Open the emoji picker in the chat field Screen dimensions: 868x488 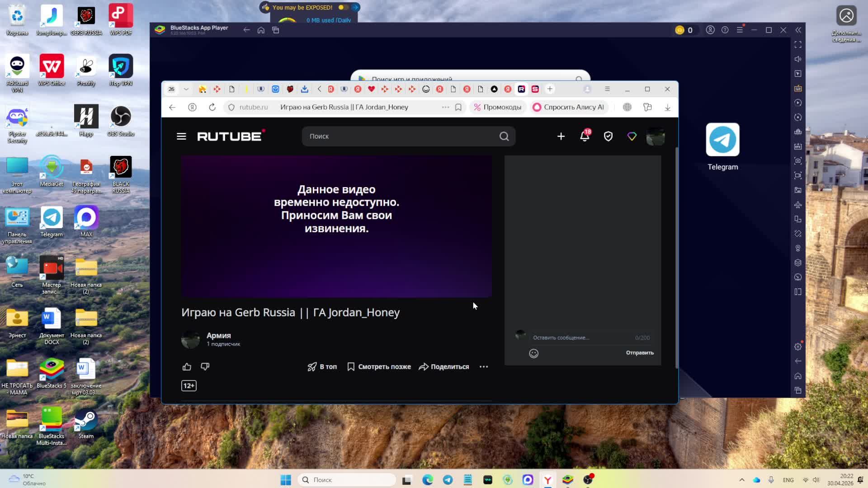tap(533, 353)
